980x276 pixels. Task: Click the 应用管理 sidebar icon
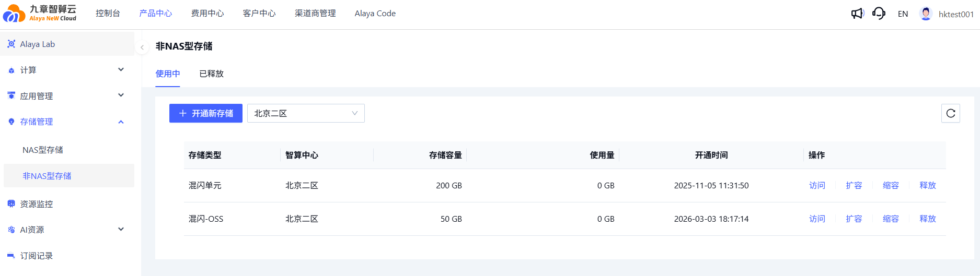point(11,96)
